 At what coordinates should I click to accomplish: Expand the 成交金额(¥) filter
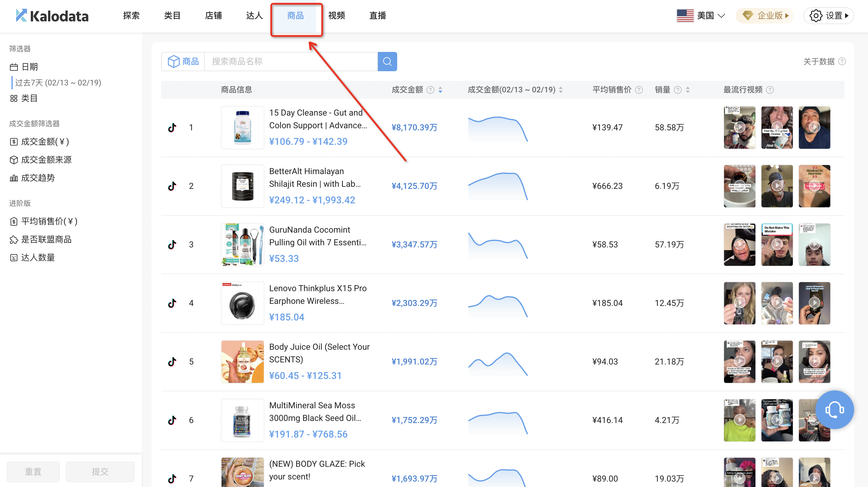pyautogui.click(x=40, y=142)
